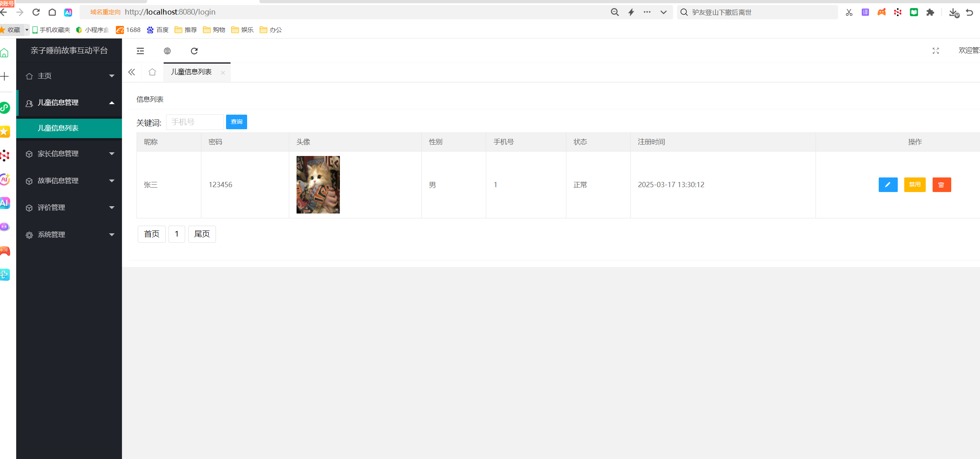Image resolution: width=980 pixels, height=459 pixels.
Task: Go to the 尾页 last page
Action: pos(202,234)
